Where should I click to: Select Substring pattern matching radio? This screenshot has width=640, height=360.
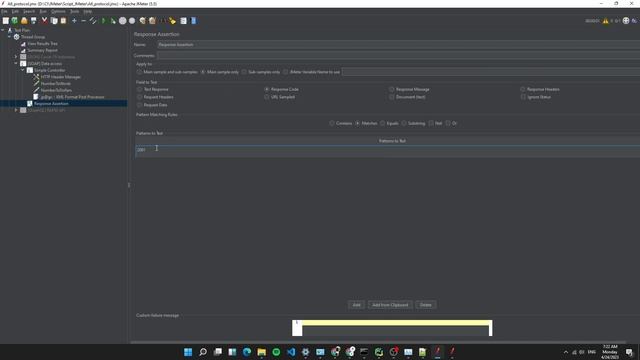pos(404,123)
